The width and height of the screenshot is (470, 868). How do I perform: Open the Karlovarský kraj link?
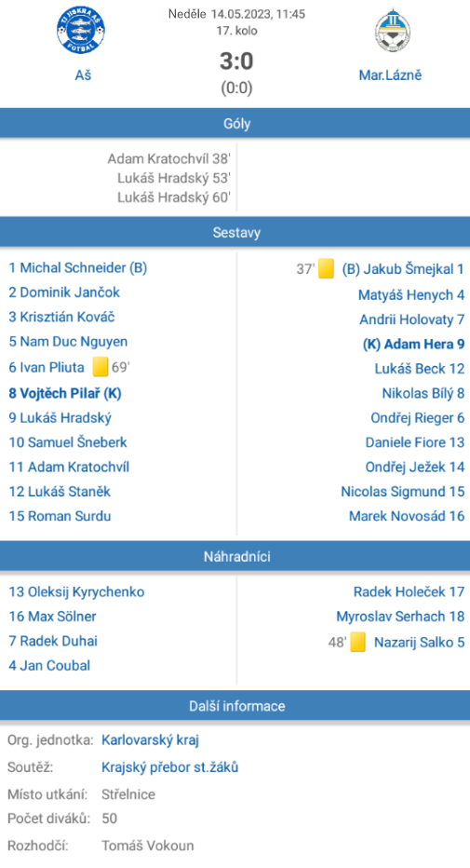(151, 740)
